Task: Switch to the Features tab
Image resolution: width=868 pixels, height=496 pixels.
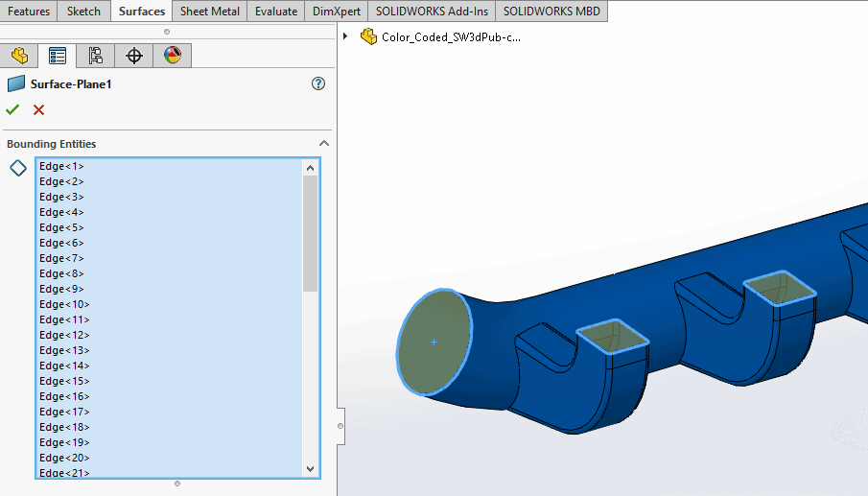Action: pyautogui.click(x=29, y=12)
